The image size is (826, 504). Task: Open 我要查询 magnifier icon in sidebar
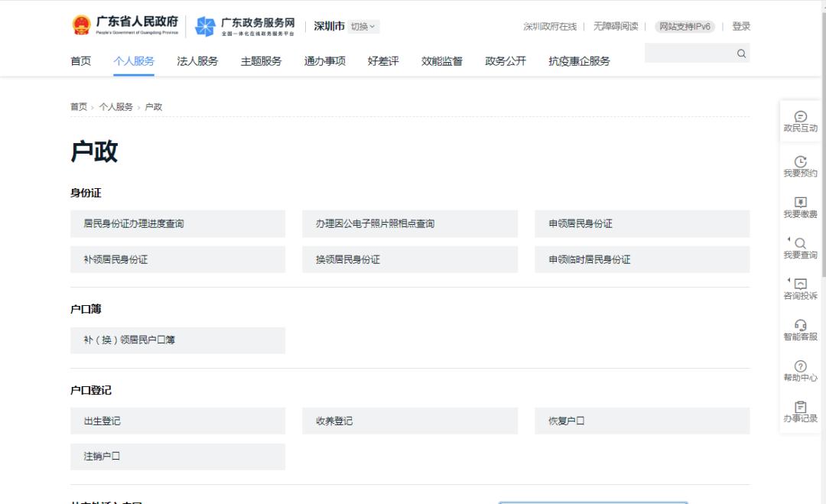[x=800, y=243]
